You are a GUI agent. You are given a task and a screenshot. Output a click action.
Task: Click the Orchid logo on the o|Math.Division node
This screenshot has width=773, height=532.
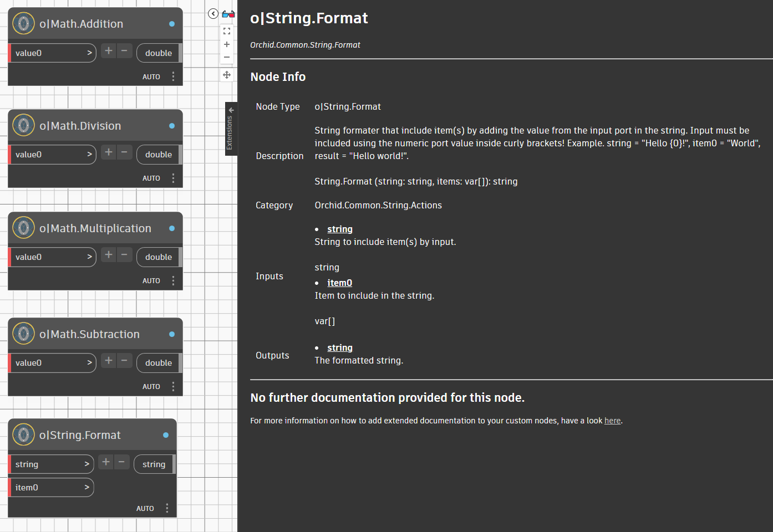[x=23, y=125]
